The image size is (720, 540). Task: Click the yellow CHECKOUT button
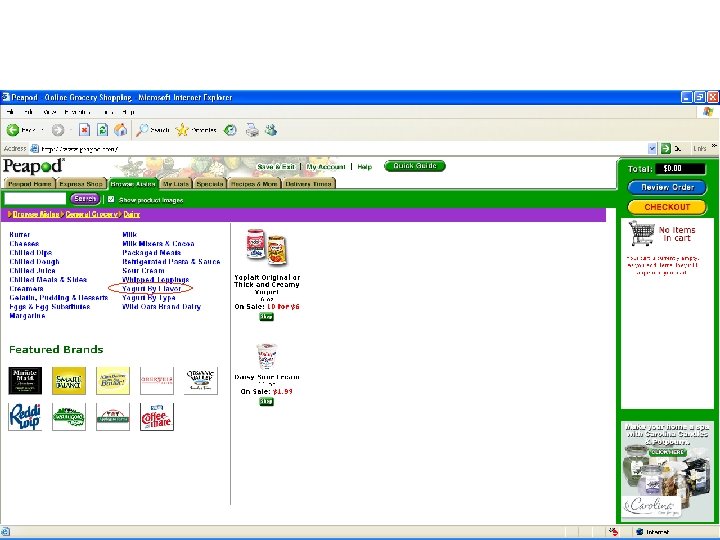667,207
